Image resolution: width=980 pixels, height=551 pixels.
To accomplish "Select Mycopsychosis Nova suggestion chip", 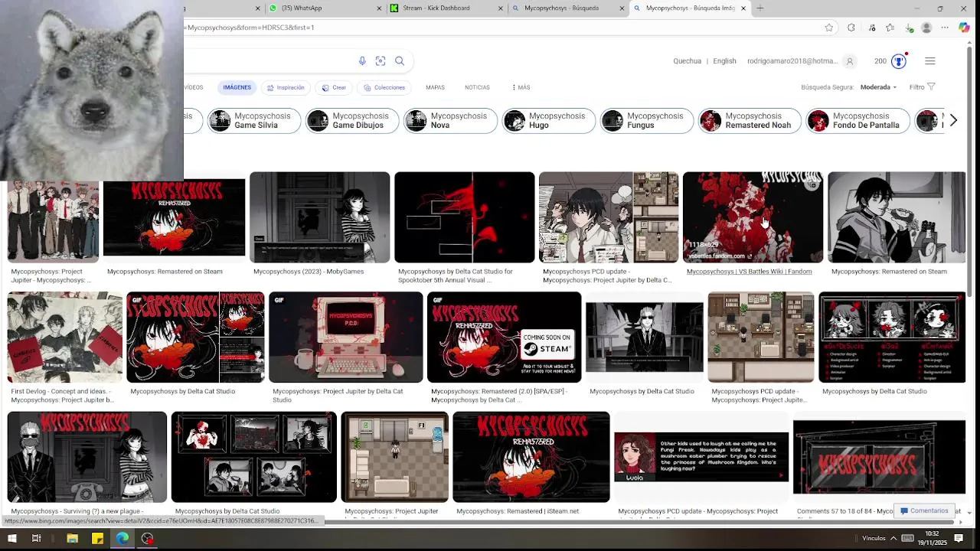I will [449, 121].
